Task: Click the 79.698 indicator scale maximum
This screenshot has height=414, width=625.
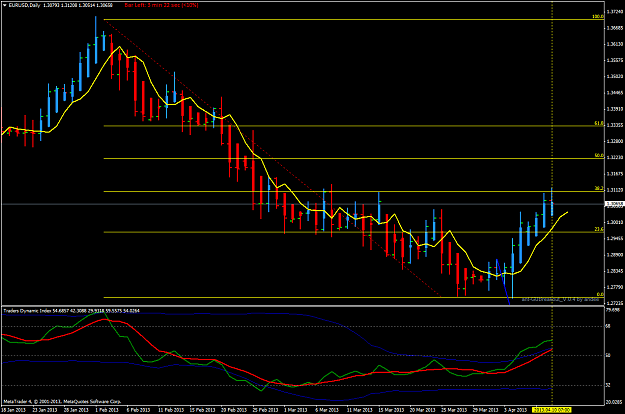Action: tap(613, 310)
